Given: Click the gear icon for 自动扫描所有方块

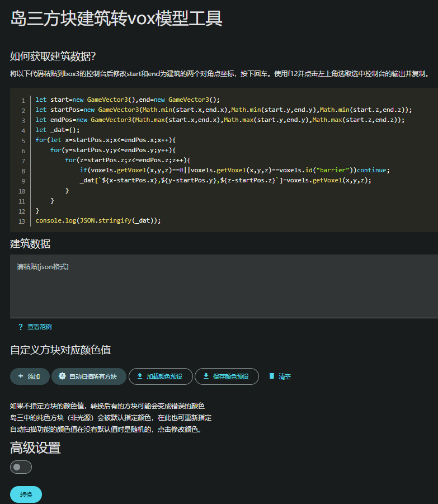Looking at the screenshot, I should point(62,376).
